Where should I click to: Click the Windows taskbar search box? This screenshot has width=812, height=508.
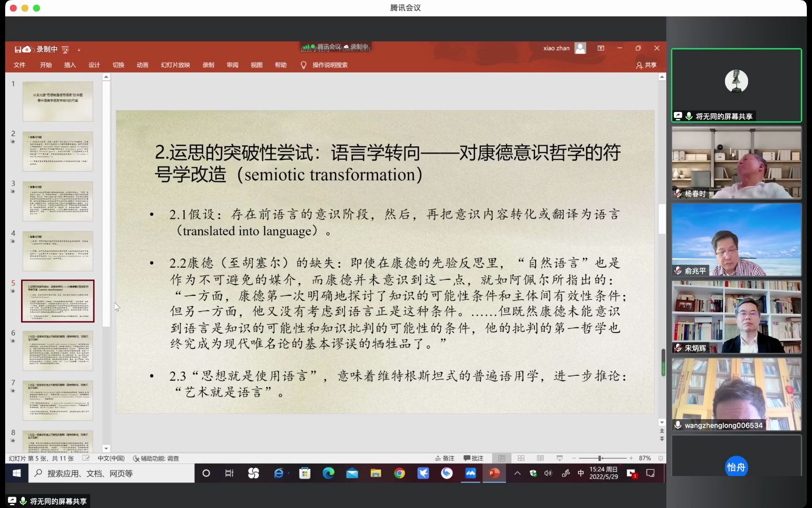pos(112,473)
